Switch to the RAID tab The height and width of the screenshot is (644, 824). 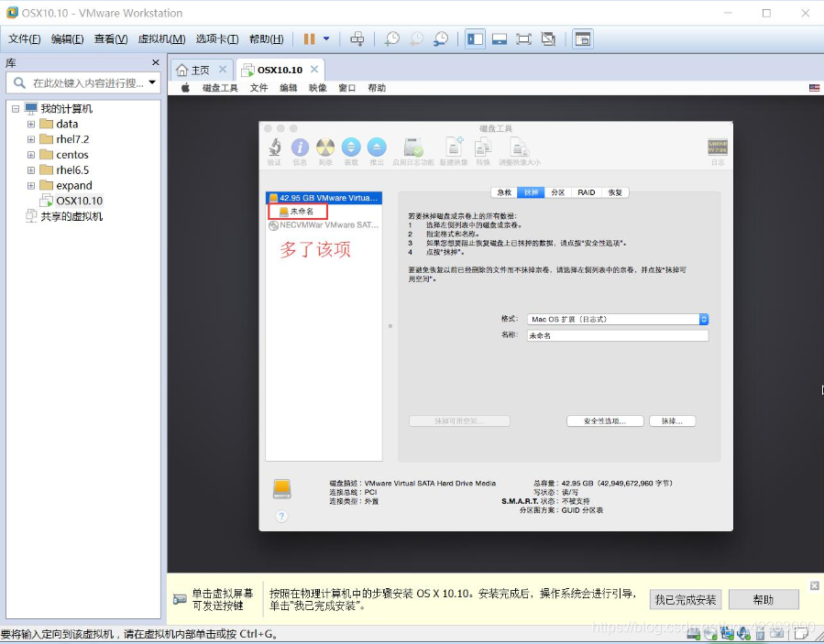point(587,192)
